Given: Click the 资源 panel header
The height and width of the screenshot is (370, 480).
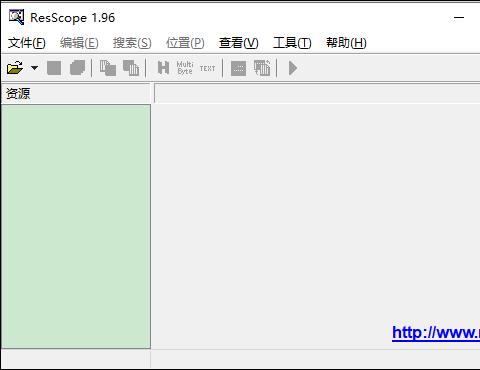Looking at the screenshot, I should (76, 93).
